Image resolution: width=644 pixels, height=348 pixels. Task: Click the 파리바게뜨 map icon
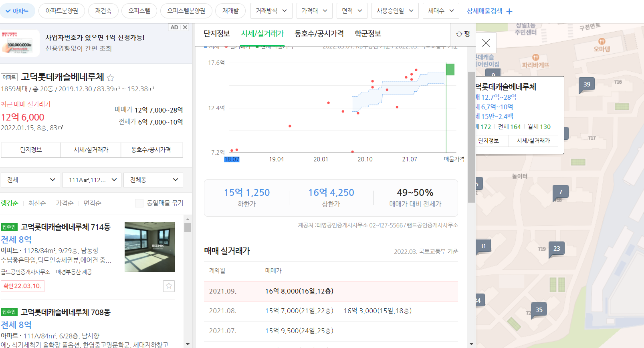tap(536, 58)
